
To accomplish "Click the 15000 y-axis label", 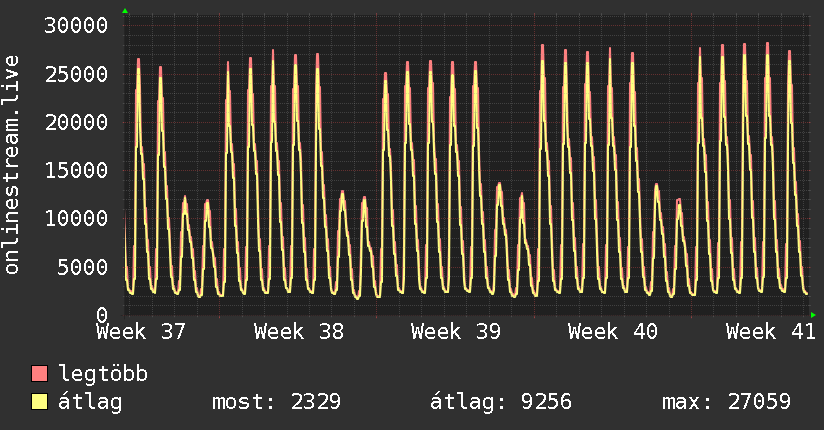I will click(76, 170).
